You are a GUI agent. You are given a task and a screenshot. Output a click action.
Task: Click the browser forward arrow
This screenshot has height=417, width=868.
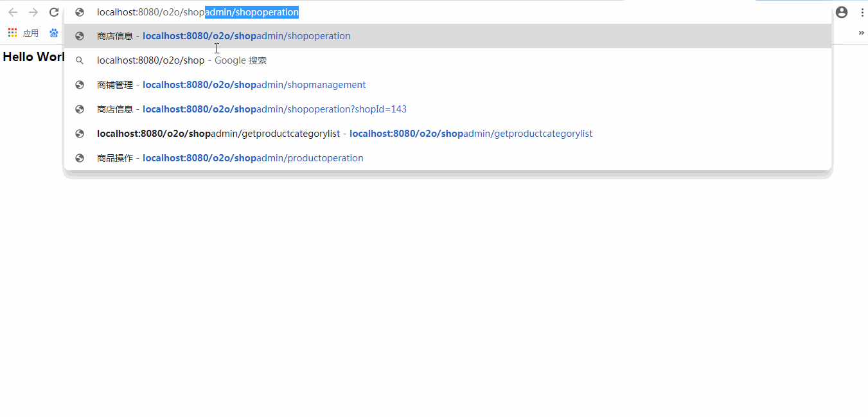coord(33,12)
